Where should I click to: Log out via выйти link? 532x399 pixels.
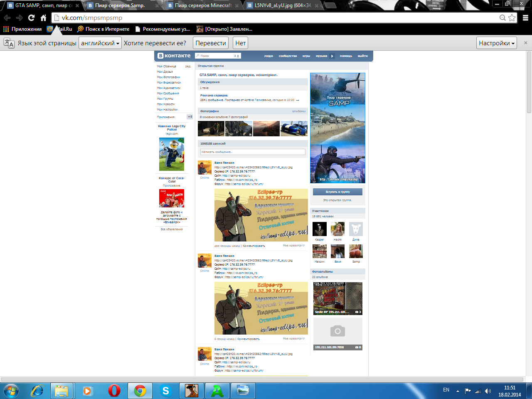click(x=363, y=56)
